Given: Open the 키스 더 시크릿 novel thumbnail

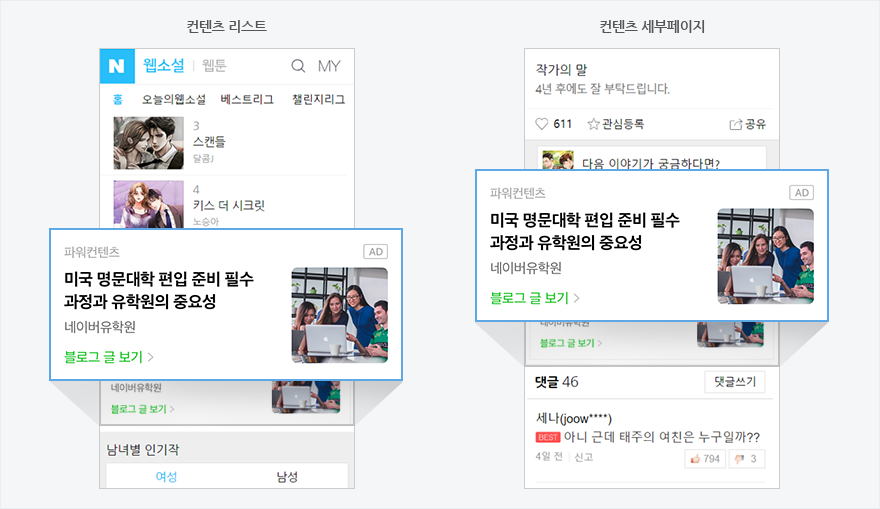Looking at the screenshot, I should (x=148, y=204).
